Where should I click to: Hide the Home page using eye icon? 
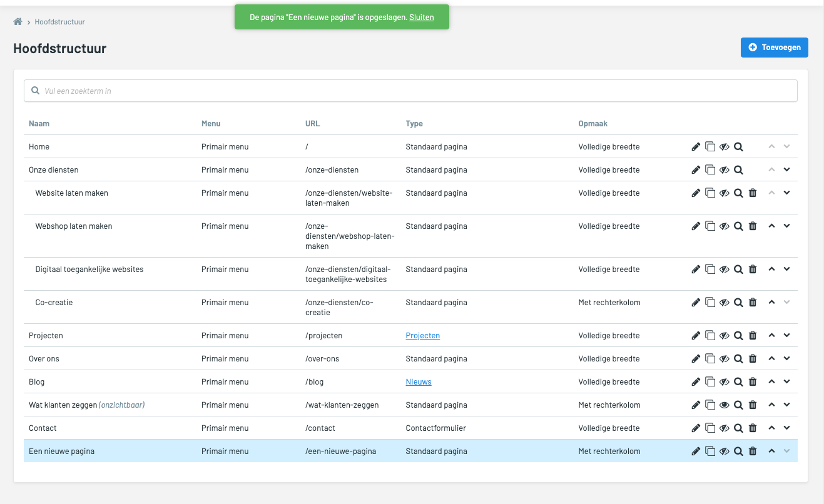pyautogui.click(x=725, y=147)
